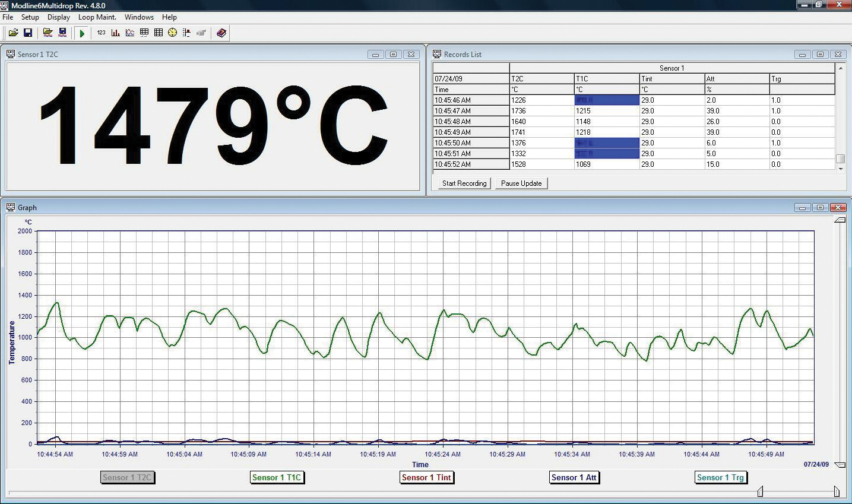Toggle the Sensor 1 T2C graph trace

(x=127, y=477)
